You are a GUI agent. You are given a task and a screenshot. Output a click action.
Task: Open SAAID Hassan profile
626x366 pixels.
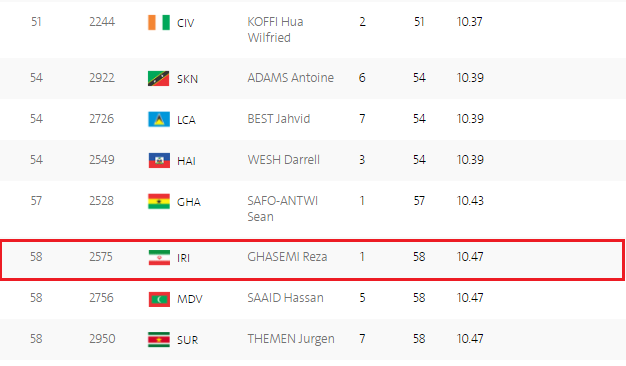[x=285, y=298]
